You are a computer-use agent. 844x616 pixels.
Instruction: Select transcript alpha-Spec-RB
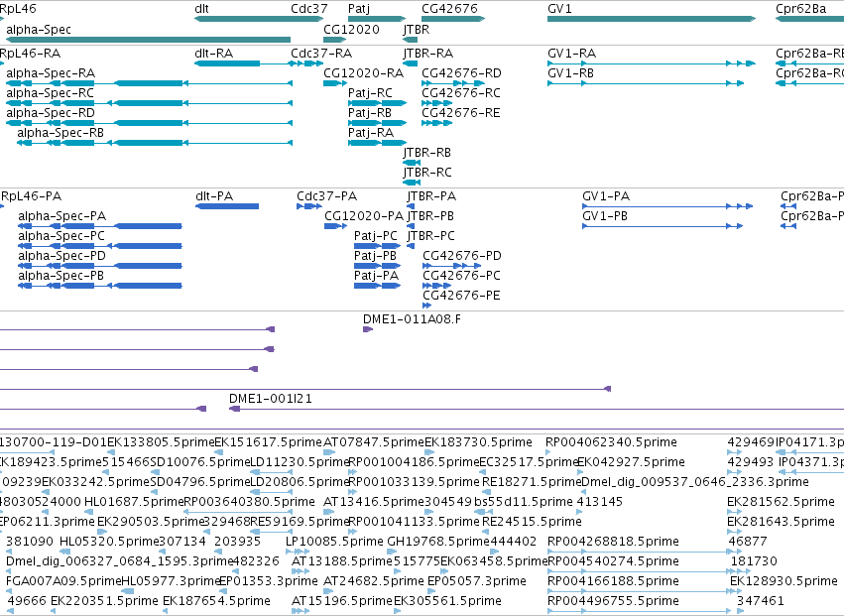[155, 143]
